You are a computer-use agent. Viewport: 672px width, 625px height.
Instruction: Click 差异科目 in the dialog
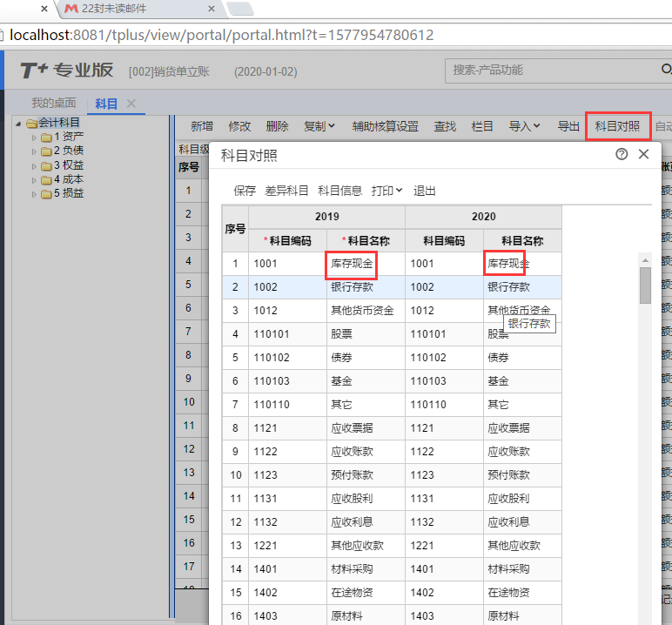tap(286, 191)
